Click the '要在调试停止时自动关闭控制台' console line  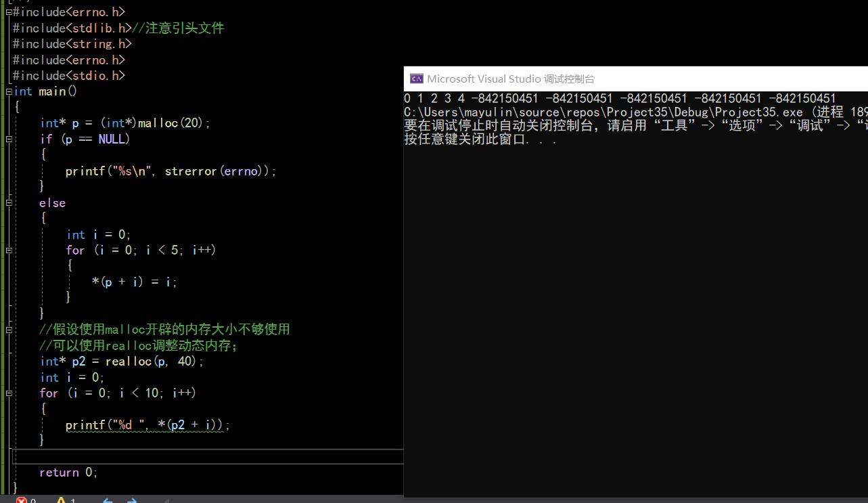coord(636,126)
